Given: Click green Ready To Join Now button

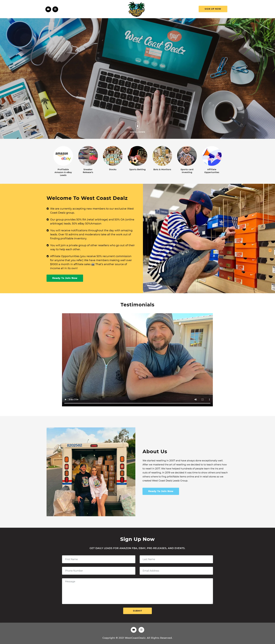Looking at the screenshot, I should click(x=65, y=278).
